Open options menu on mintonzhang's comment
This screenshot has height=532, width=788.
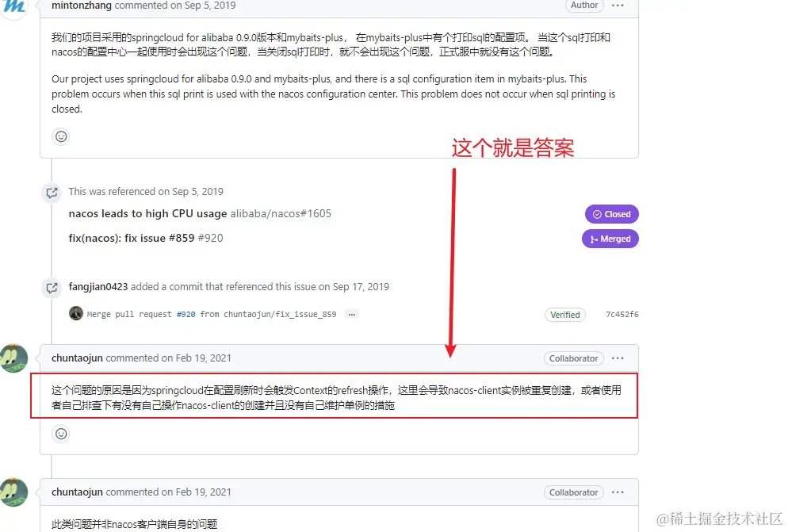(618, 6)
